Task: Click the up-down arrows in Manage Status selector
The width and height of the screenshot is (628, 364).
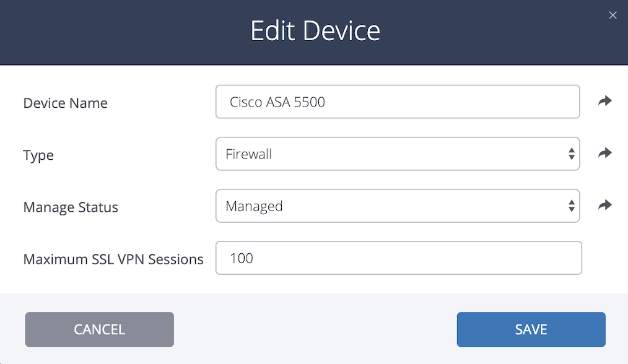Action: point(572,206)
